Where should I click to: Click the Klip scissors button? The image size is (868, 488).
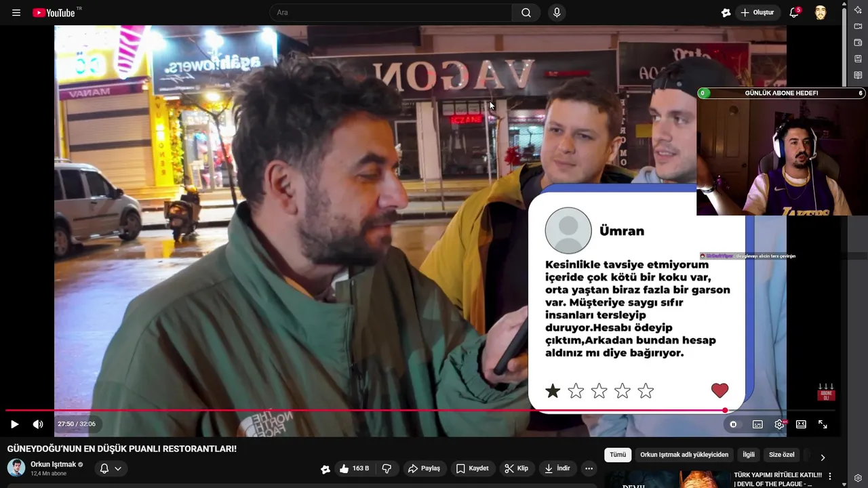point(517,468)
